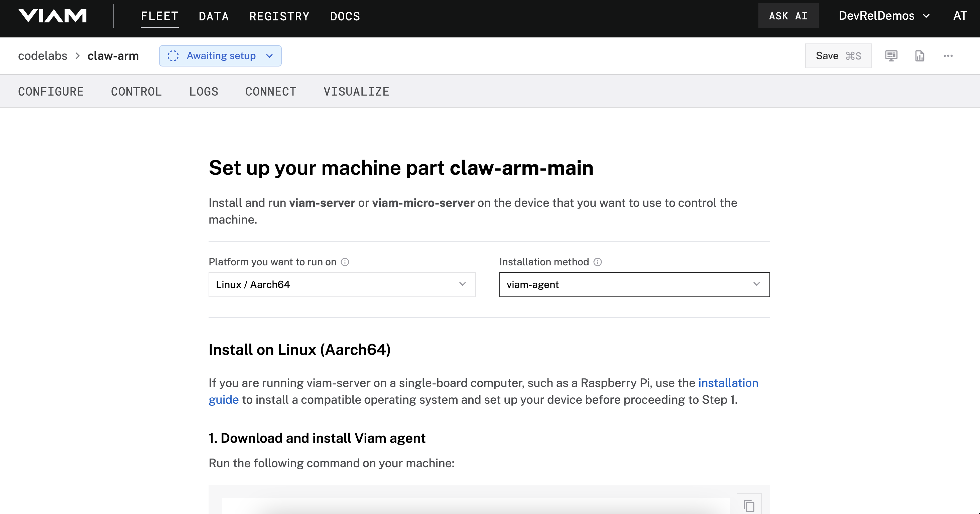Image resolution: width=980 pixels, height=514 pixels.
Task: Click the heading 'Set up your machine part claw-arm-main'
Action: coord(401,168)
